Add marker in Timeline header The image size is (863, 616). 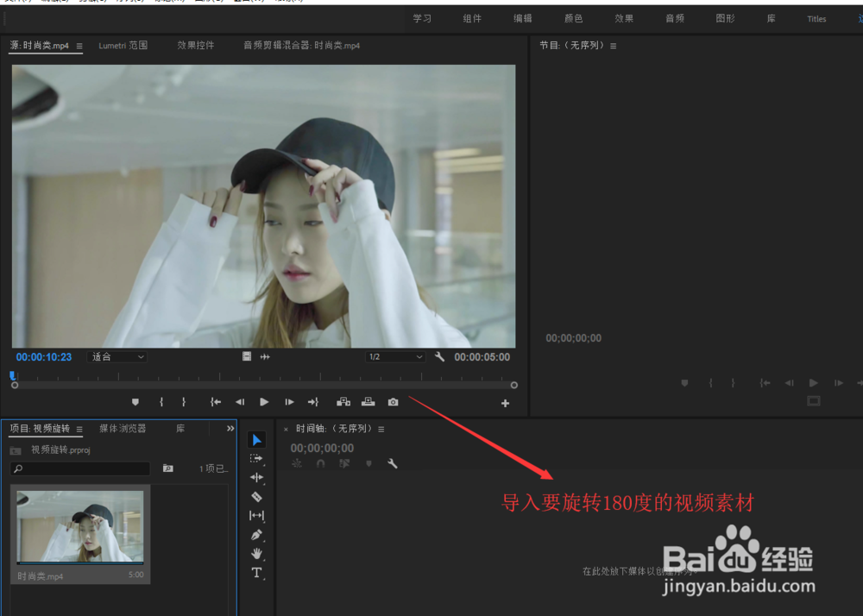click(x=369, y=463)
